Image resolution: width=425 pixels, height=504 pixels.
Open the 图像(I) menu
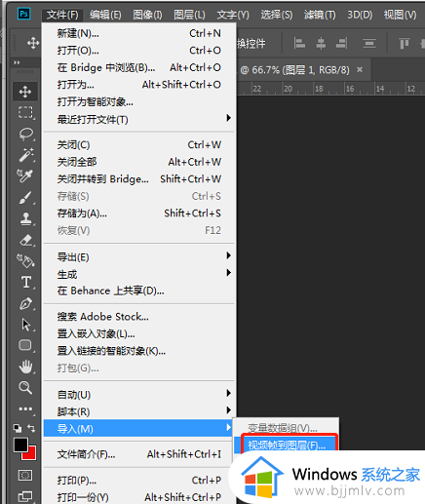pos(147,15)
